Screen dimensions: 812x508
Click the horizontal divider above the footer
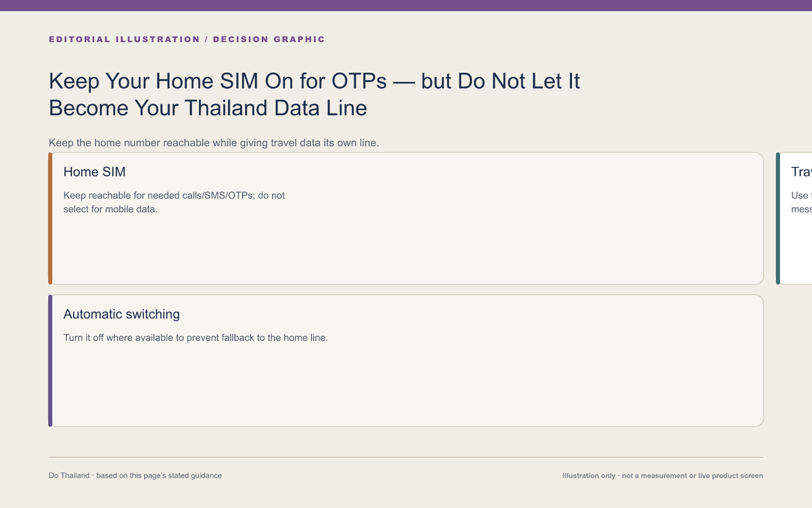coord(406,457)
